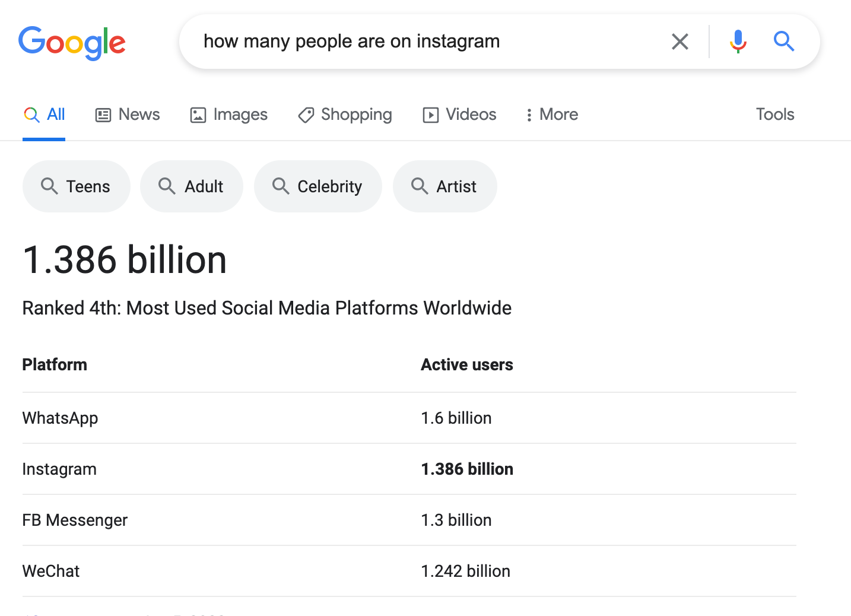Start voice search with microphone icon
Viewport: 851px width, 616px height.
738,42
